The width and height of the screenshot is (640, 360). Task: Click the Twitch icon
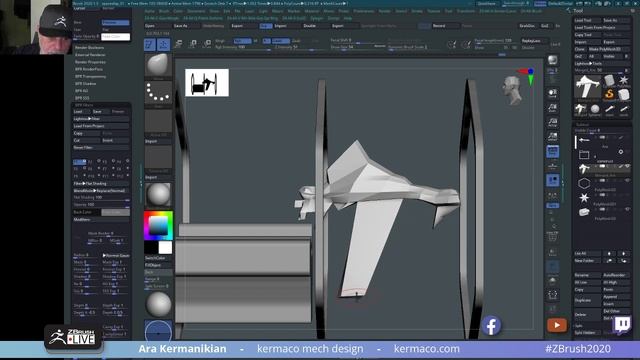click(622, 324)
